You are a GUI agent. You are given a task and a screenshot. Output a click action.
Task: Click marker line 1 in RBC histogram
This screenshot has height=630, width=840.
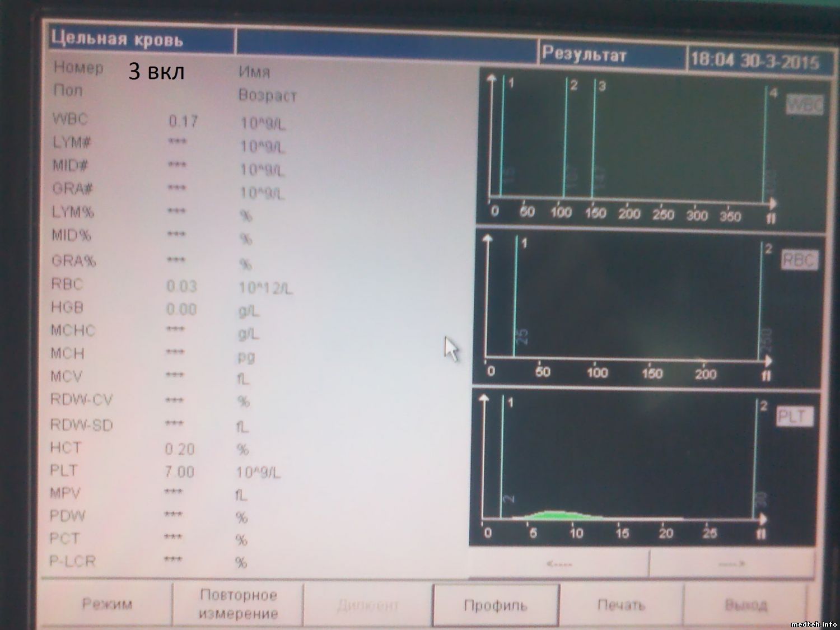pyautogui.click(x=515, y=297)
